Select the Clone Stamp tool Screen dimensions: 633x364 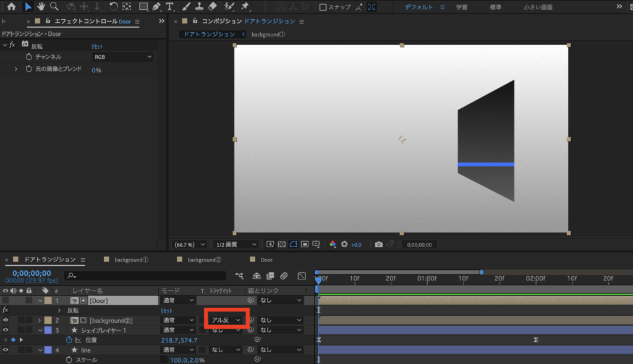[199, 7]
